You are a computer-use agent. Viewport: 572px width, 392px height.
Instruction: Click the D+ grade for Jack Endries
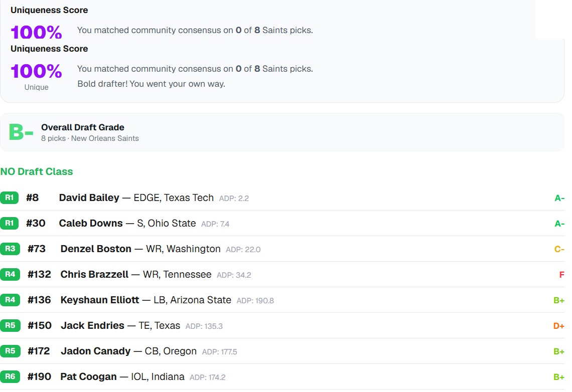(x=559, y=325)
